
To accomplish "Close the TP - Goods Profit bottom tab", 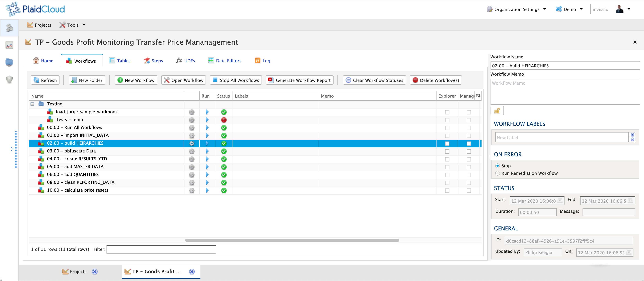I will pyautogui.click(x=192, y=271).
